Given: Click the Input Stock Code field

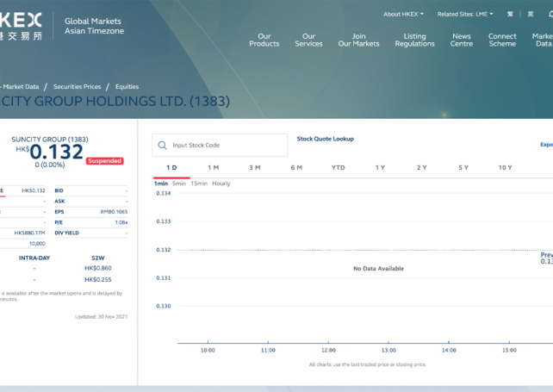Looking at the screenshot, I should 220,145.
